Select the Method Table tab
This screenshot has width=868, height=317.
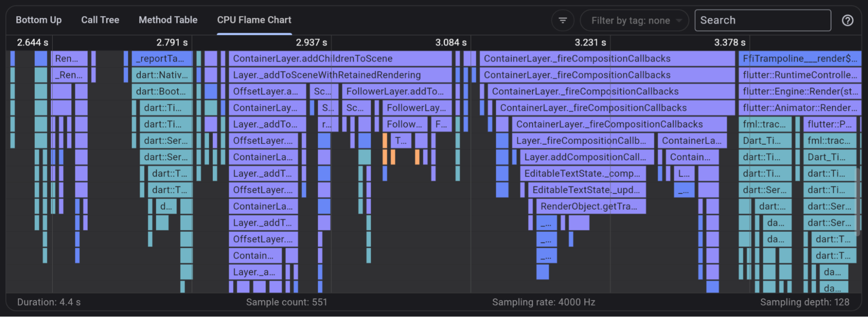click(x=168, y=20)
